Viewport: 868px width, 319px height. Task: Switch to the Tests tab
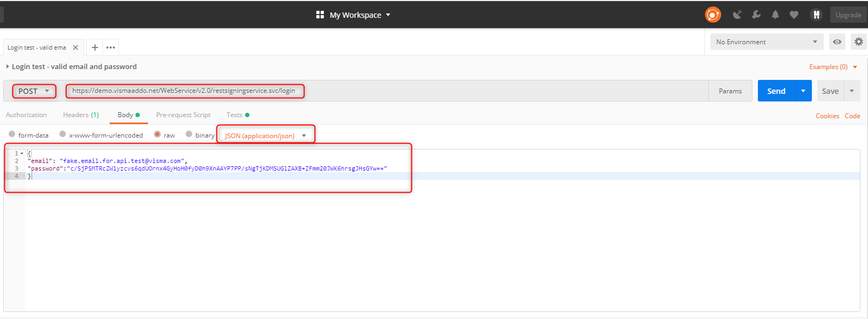click(x=238, y=115)
